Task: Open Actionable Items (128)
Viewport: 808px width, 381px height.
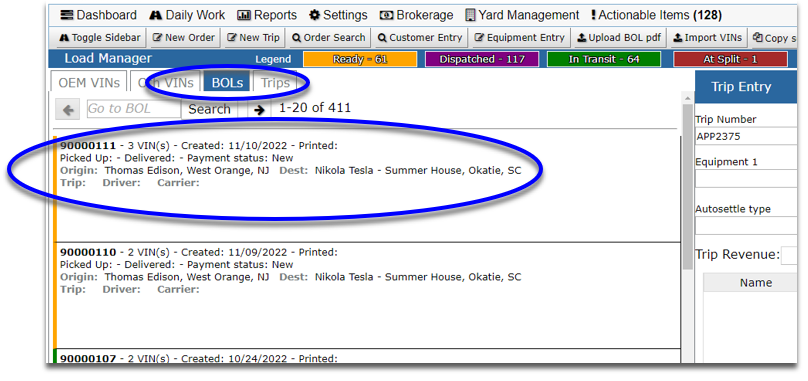Action: point(656,15)
